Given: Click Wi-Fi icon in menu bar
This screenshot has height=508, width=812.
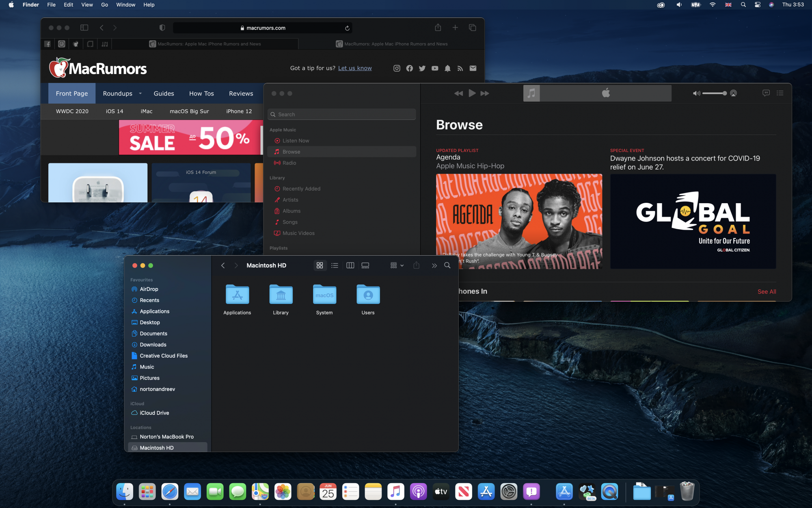Looking at the screenshot, I should pos(713,5).
